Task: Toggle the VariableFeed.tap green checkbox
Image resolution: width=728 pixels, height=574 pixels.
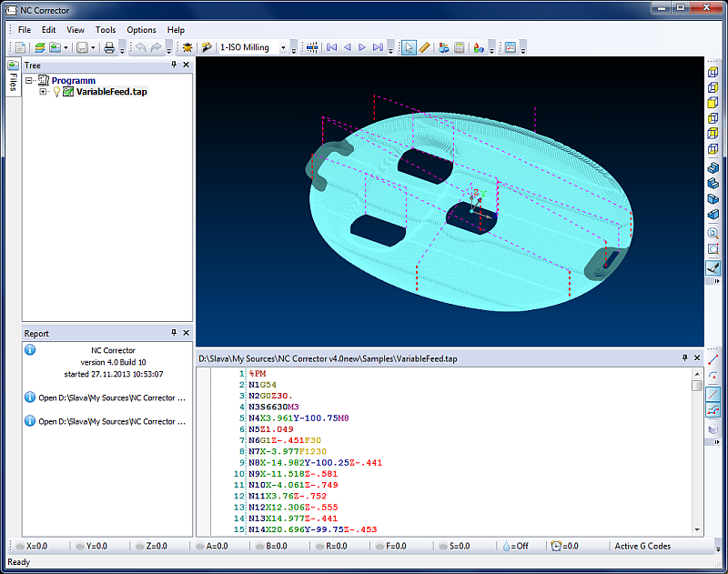Action: pyautogui.click(x=68, y=92)
